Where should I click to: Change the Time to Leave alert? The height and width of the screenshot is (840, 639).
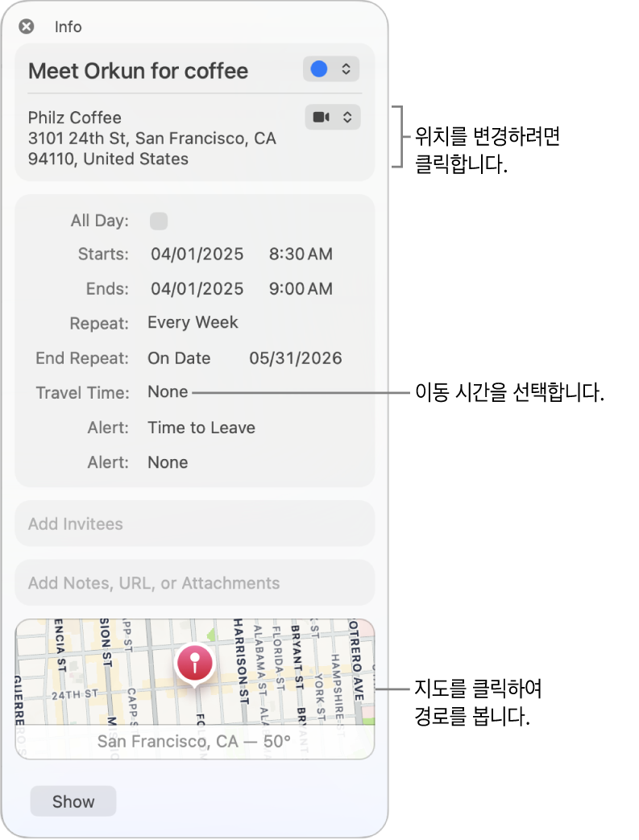201,428
